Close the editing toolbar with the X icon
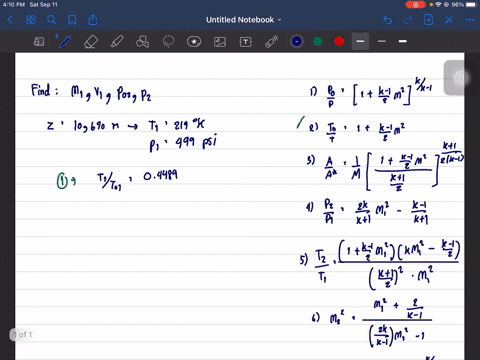The image size is (480, 360). [449, 20]
